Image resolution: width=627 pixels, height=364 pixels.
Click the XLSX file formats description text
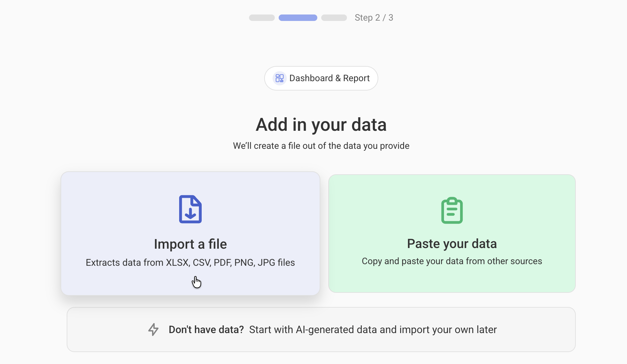coord(190,263)
